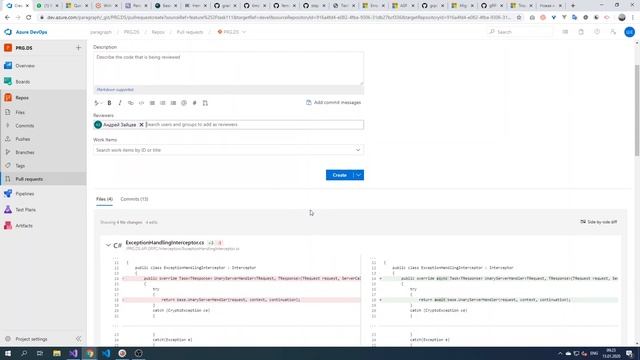
Task: Collapse the ExceptionHandlingInterceptor.cs file diff
Action: [x=108, y=245]
